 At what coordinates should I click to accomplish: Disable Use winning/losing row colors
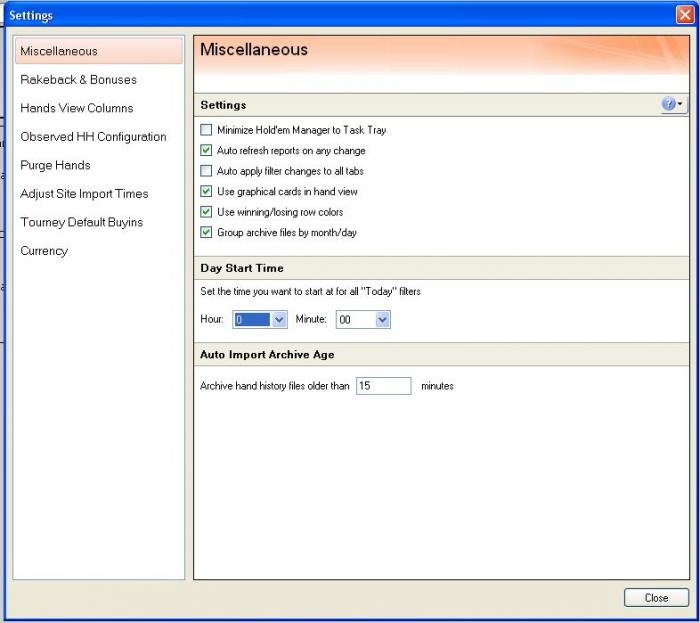pyautogui.click(x=206, y=212)
